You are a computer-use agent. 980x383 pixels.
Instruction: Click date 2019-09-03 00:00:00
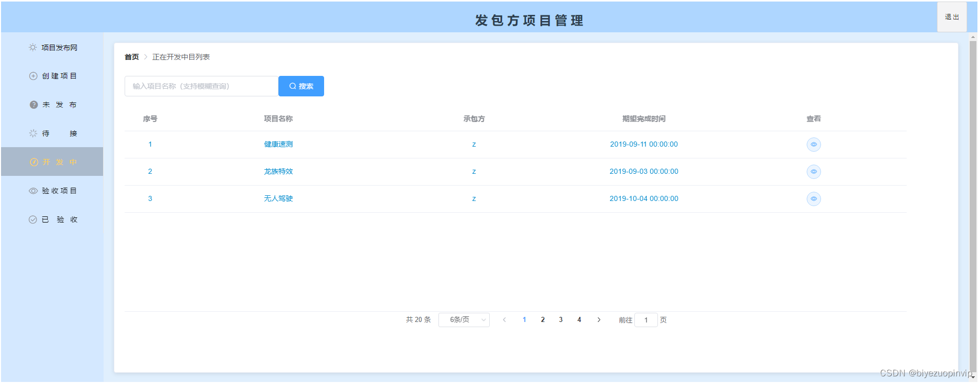point(644,172)
